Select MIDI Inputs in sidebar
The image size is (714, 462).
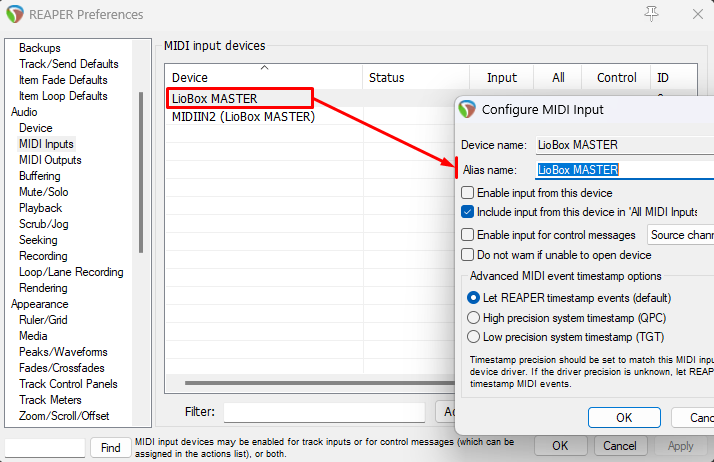click(46, 144)
